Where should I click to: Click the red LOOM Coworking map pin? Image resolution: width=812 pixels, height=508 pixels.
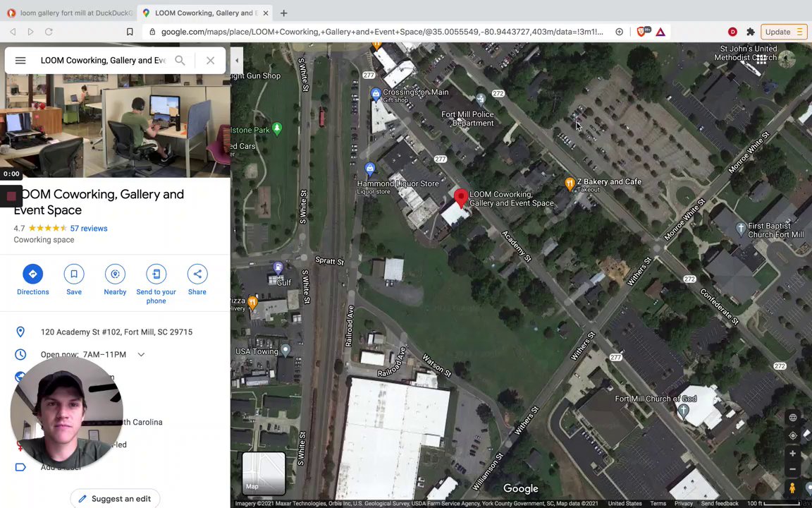point(460,198)
